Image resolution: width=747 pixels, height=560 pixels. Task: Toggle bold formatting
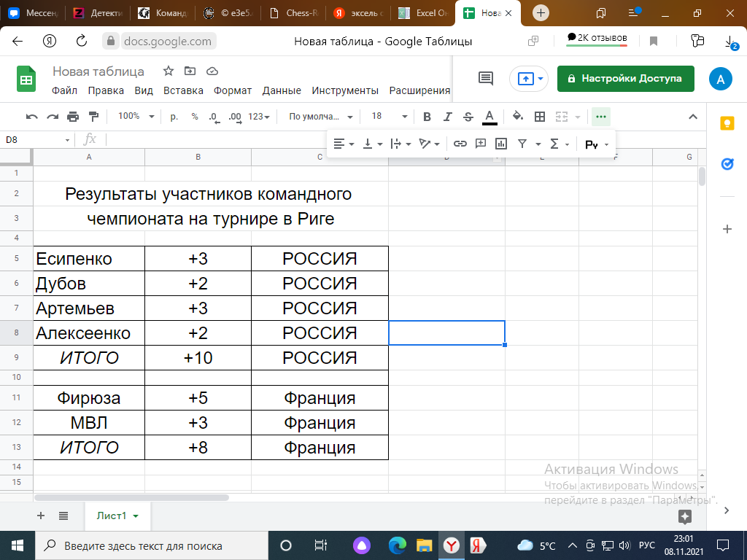click(x=427, y=117)
